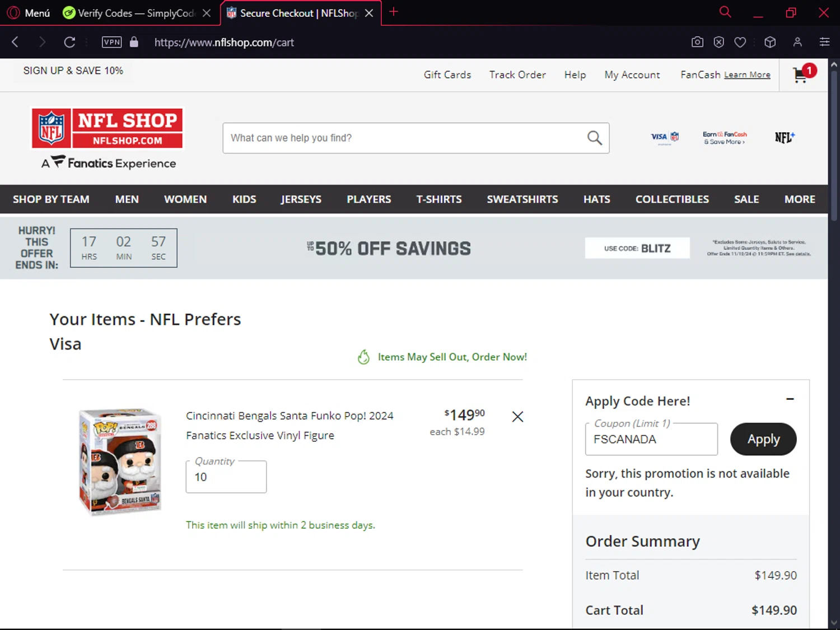Click the site security lock icon

[x=134, y=42]
